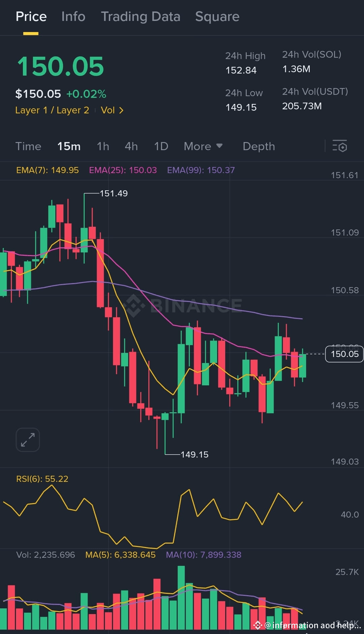Tap the tallest green volume bar
The height and width of the screenshot is (634, 364).
click(181, 598)
